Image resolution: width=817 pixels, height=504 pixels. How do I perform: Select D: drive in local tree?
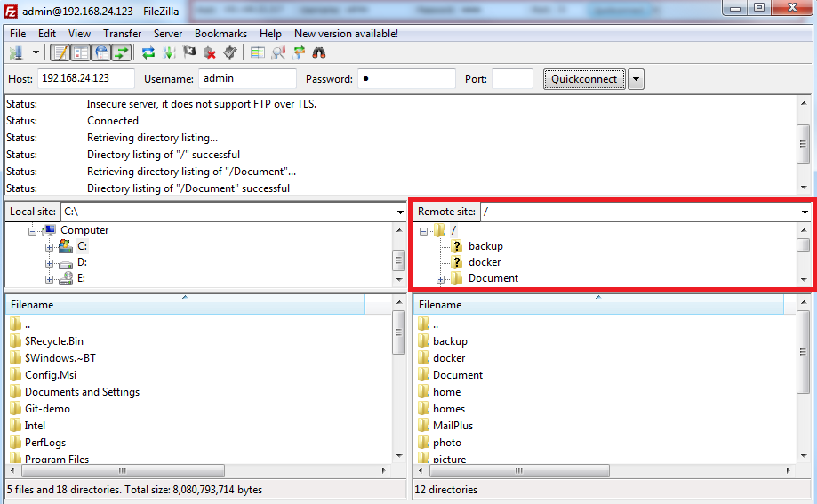click(82, 262)
